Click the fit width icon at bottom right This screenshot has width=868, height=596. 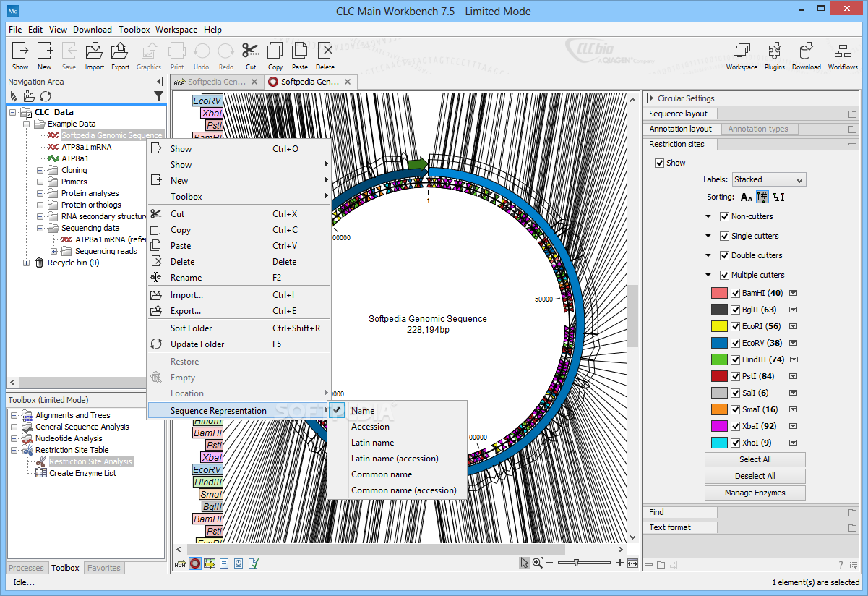pyautogui.click(x=633, y=563)
